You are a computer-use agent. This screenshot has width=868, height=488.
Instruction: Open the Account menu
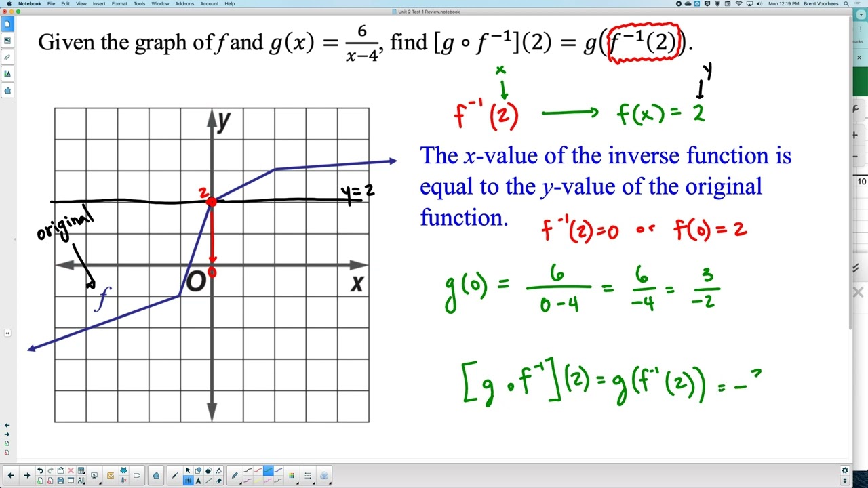click(210, 3)
